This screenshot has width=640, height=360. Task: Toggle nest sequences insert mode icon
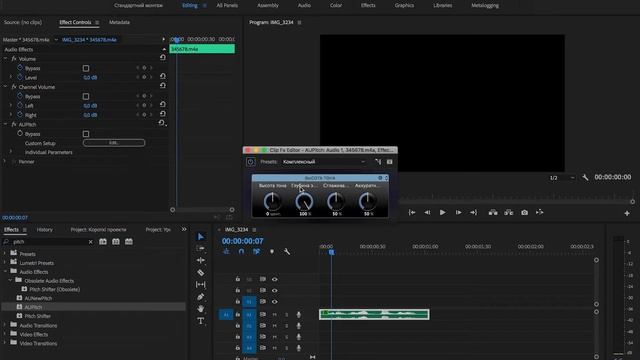pos(226,251)
